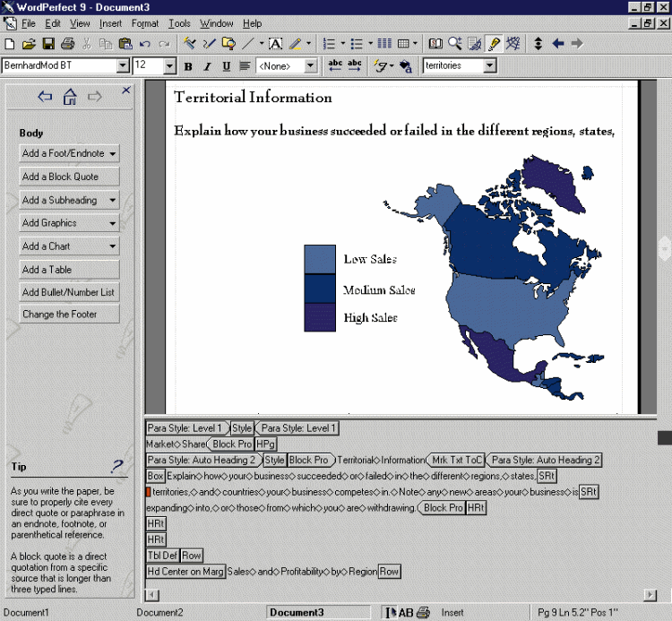Open the Format menu

(144, 23)
